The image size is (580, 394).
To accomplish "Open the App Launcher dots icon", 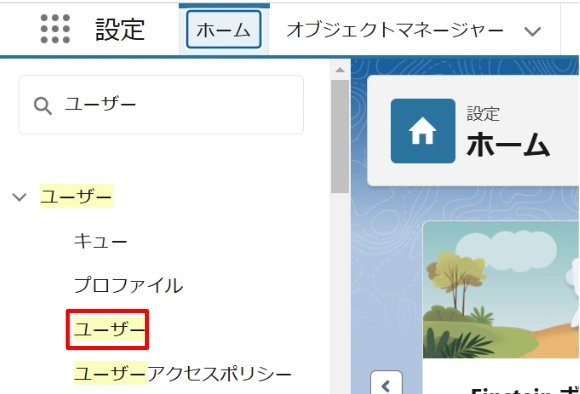I will tap(55, 29).
